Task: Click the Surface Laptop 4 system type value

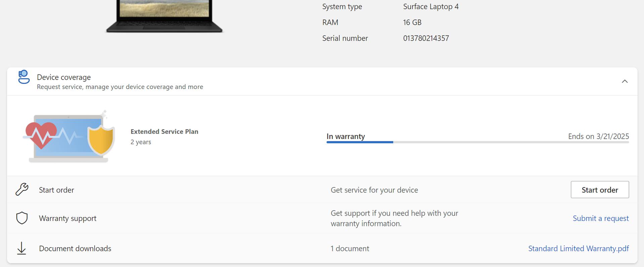Action: [x=430, y=7]
